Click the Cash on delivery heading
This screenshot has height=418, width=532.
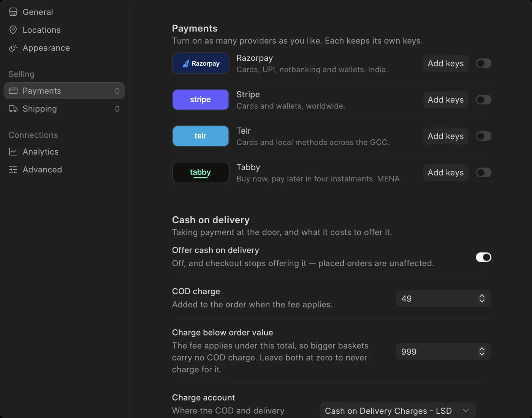click(x=211, y=220)
